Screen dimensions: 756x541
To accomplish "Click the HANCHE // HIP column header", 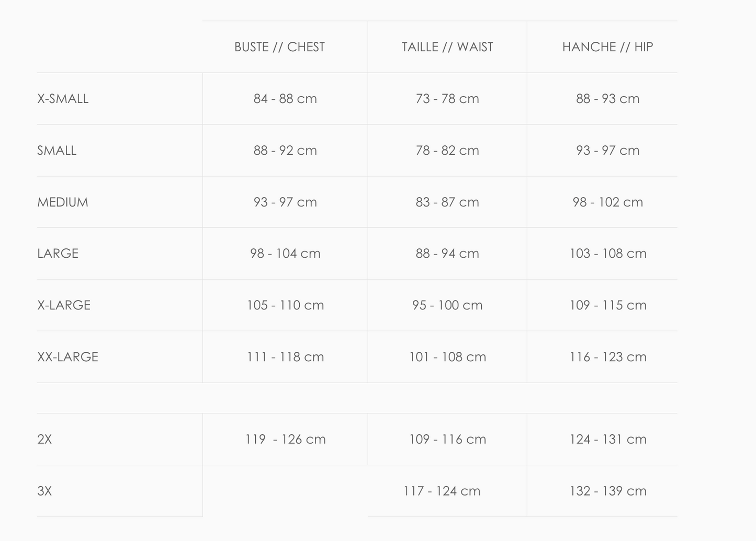I will [607, 47].
